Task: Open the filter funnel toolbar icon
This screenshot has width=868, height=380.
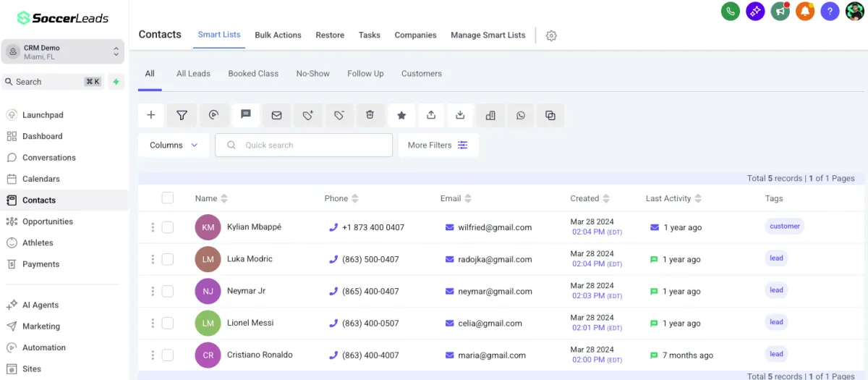Action: (182, 115)
